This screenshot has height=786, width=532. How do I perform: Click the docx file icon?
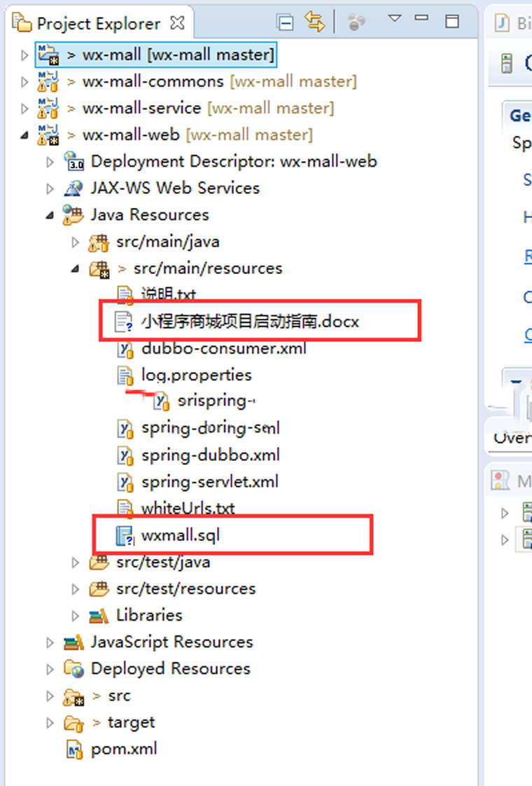tap(124, 322)
